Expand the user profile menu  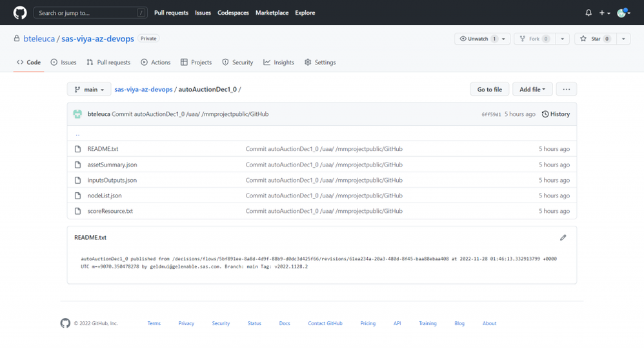pyautogui.click(x=623, y=13)
